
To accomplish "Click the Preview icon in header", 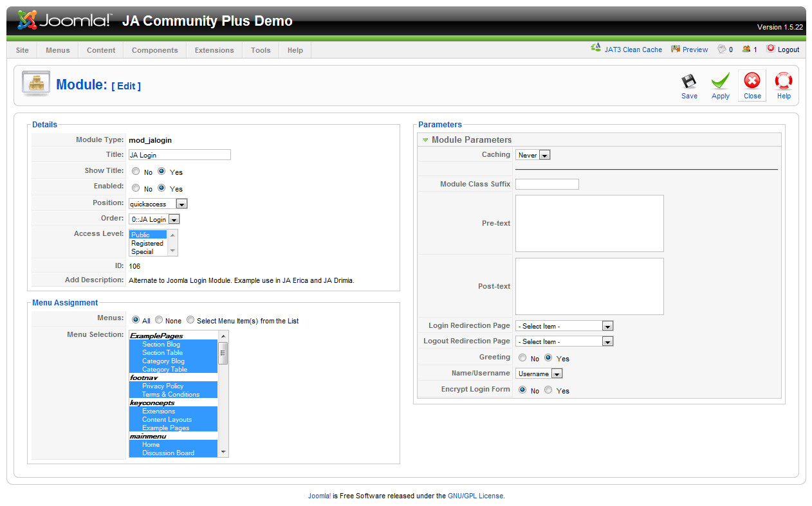I will point(676,50).
